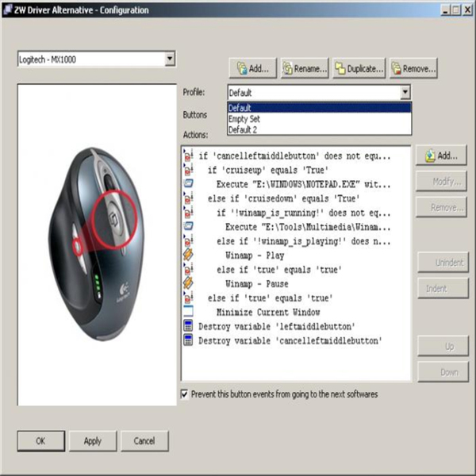
Task: Choose the Default 2 profile option
Action: 320,129
